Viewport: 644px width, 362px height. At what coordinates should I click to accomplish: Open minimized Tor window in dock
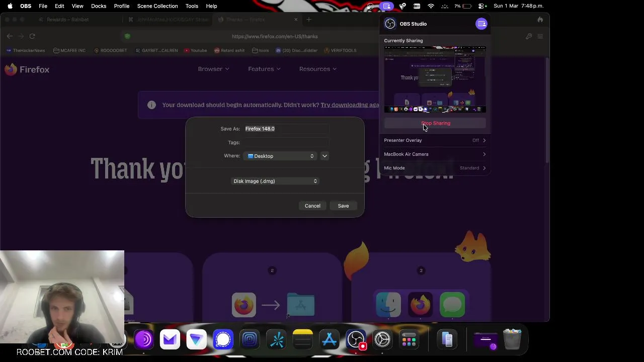[x=486, y=340]
